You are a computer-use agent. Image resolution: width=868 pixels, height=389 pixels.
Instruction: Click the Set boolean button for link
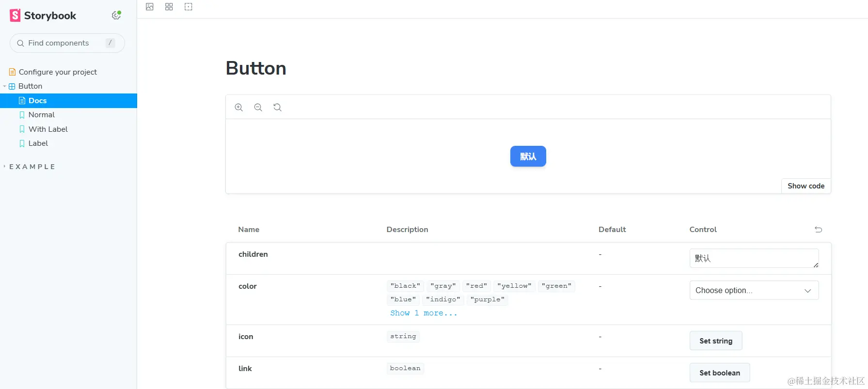719,373
